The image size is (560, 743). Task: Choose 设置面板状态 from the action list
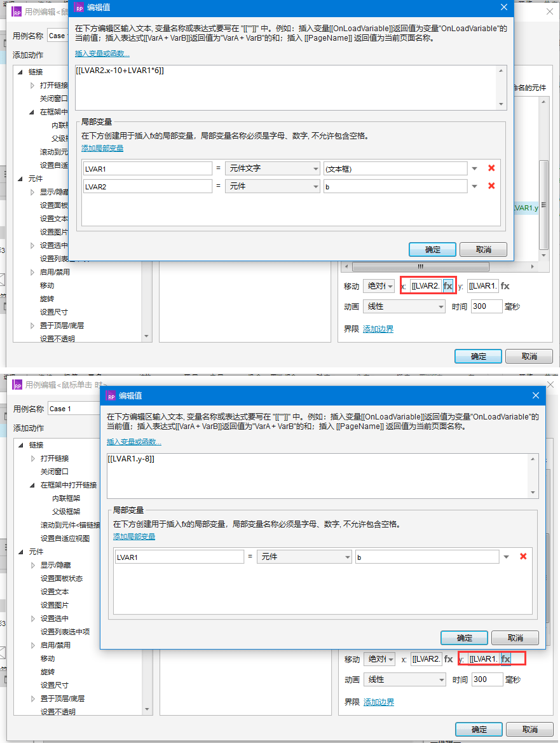62,578
